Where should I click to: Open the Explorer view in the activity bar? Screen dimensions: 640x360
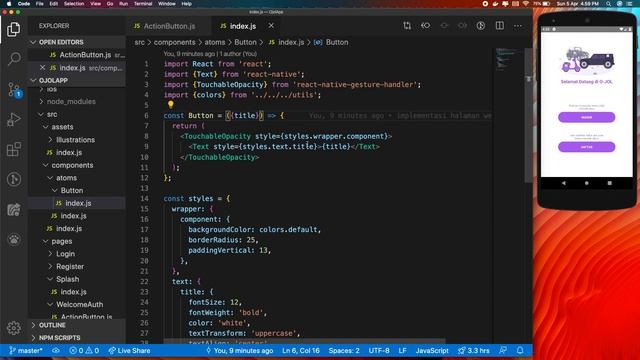point(13,29)
